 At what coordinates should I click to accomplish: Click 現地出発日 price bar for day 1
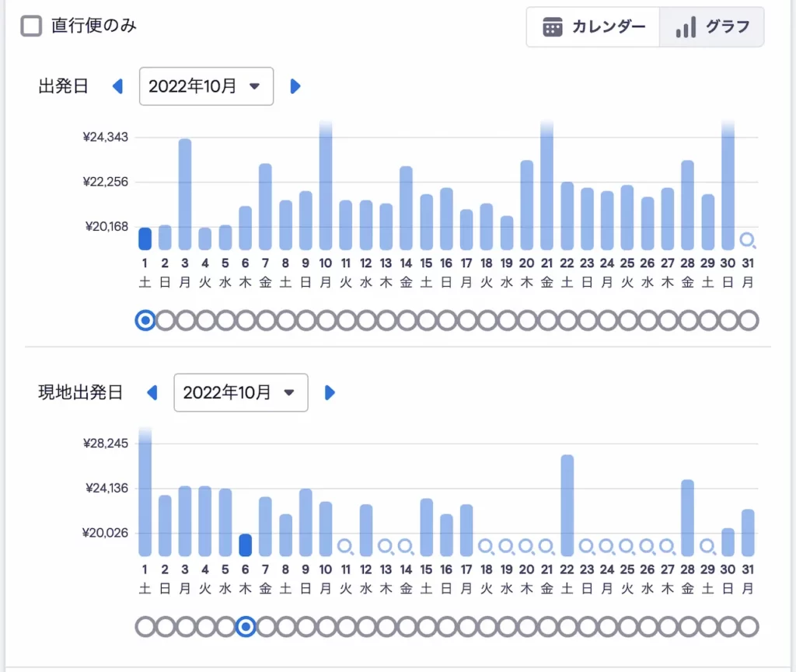tap(145, 492)
